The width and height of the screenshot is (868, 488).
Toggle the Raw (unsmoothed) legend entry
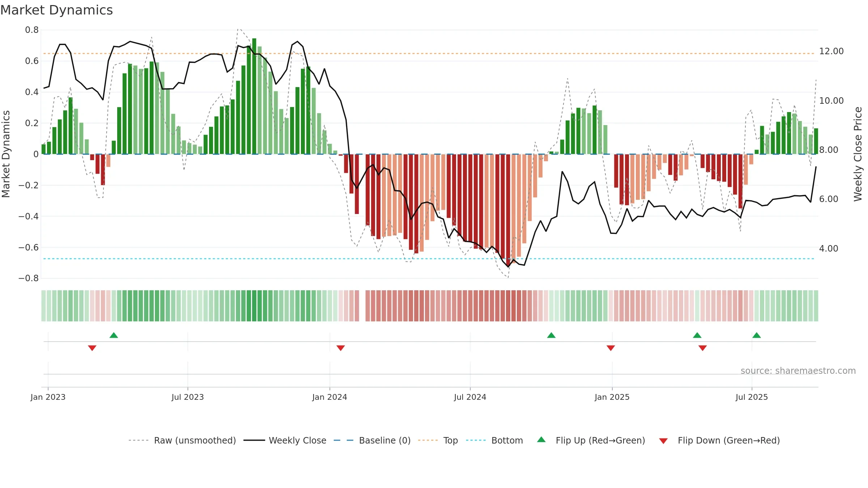(182, 440)
